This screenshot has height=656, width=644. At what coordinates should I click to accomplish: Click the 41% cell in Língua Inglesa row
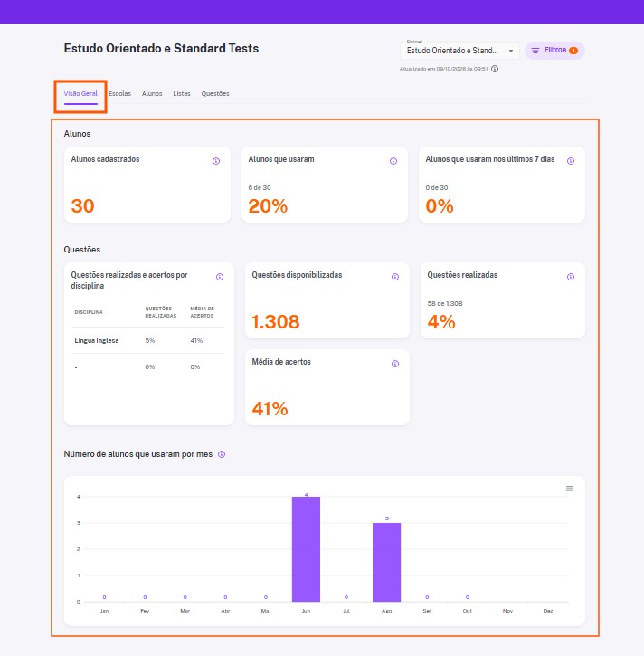[196, 340]
